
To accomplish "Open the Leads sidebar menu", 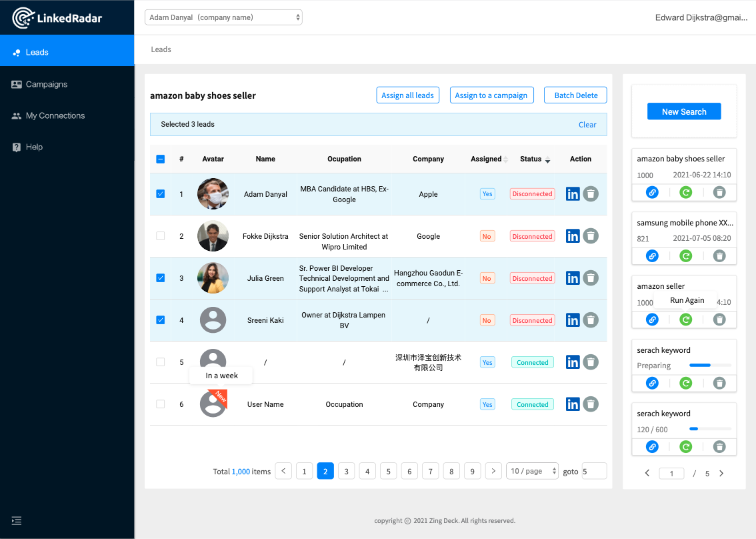I will pos(67,52).
